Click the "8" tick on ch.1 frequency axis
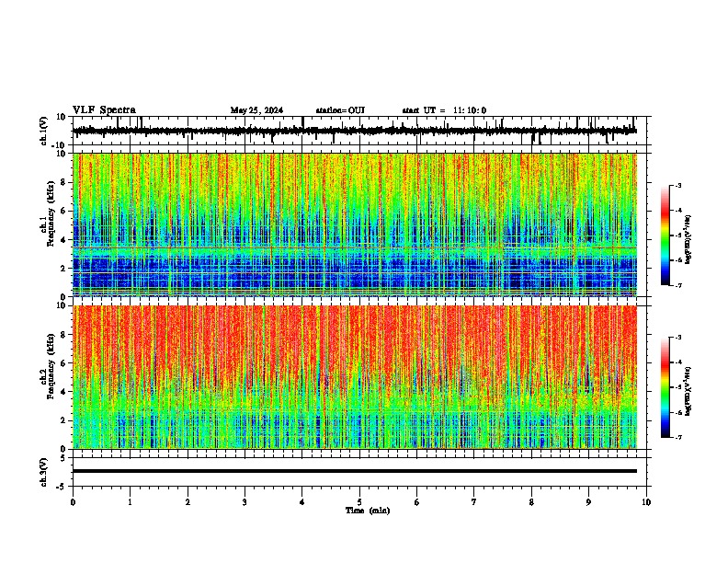728x563 pixels. coord(64,182)
